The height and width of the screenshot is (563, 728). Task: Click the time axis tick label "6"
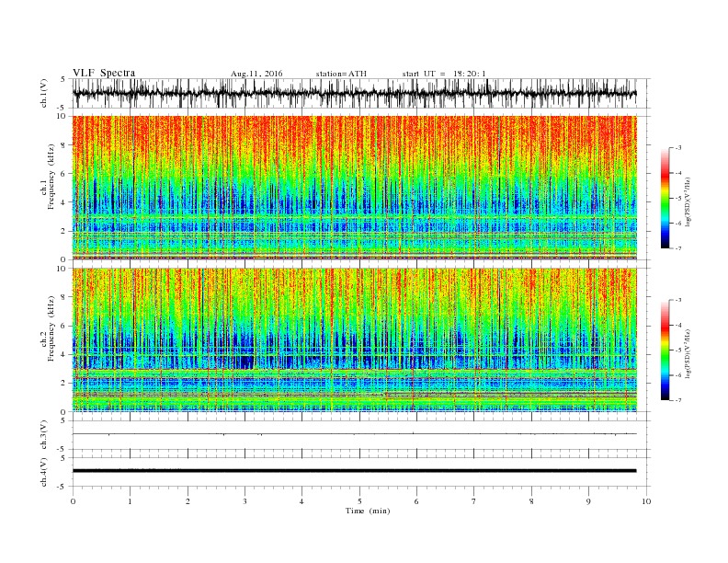[416, 501]
